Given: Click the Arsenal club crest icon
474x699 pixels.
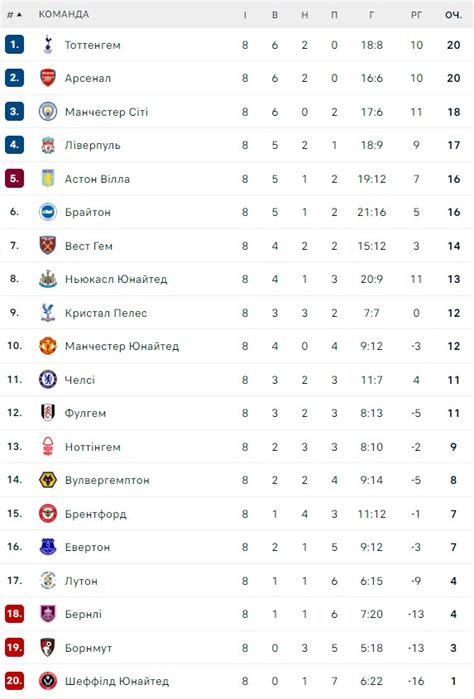Looking at the screenshot, I should click(x=48, y=78).
